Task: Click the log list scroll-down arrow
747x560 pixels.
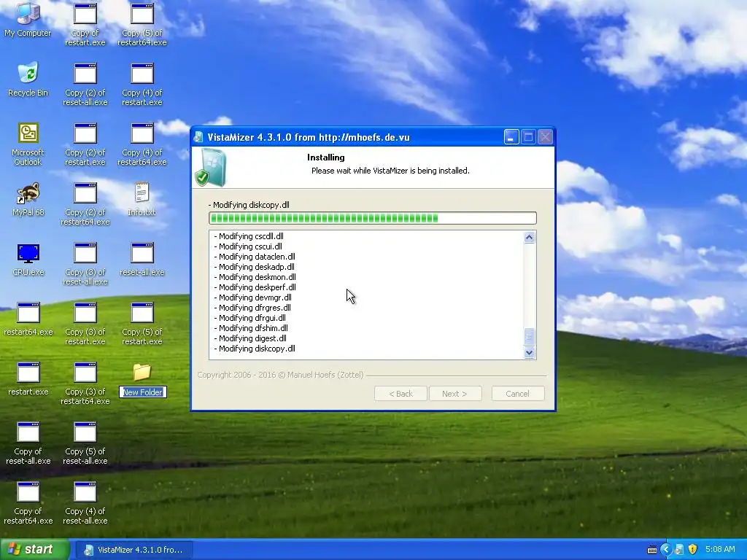Action: [x=530, y=353]
